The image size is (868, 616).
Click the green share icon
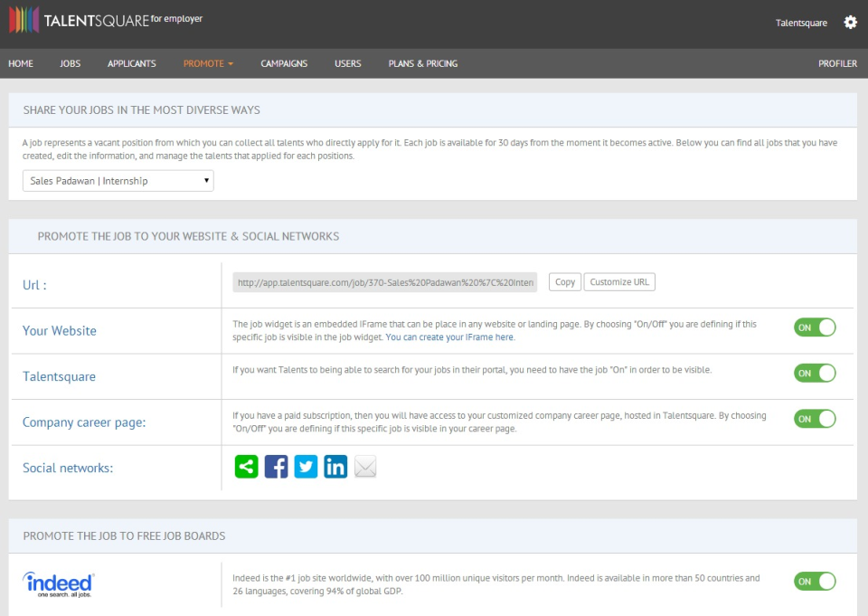[x=246, y=467]
